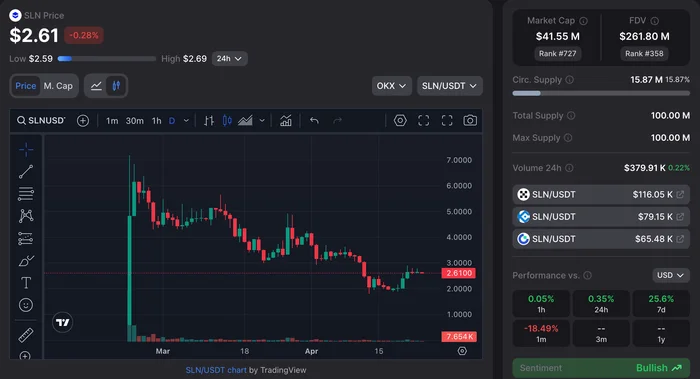700x379 pixels.
Task: Select the trend line drawing tool
Action: [x=26, y=172]
